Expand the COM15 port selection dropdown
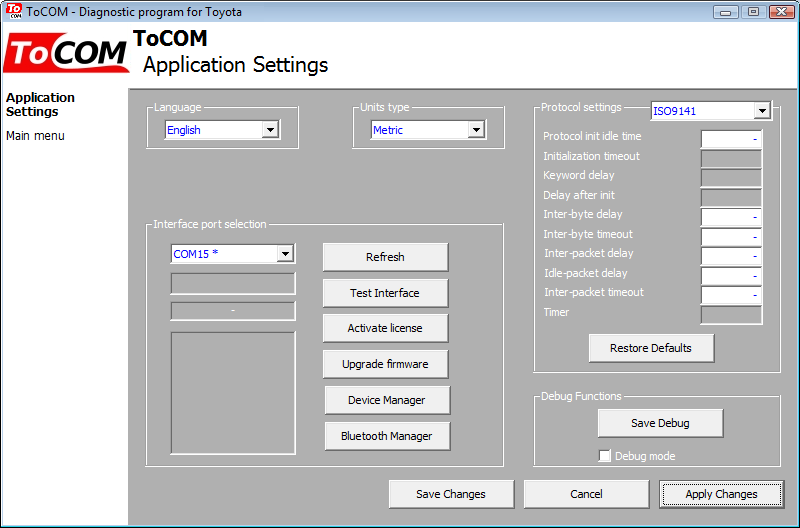 click(x=233, y=254)
